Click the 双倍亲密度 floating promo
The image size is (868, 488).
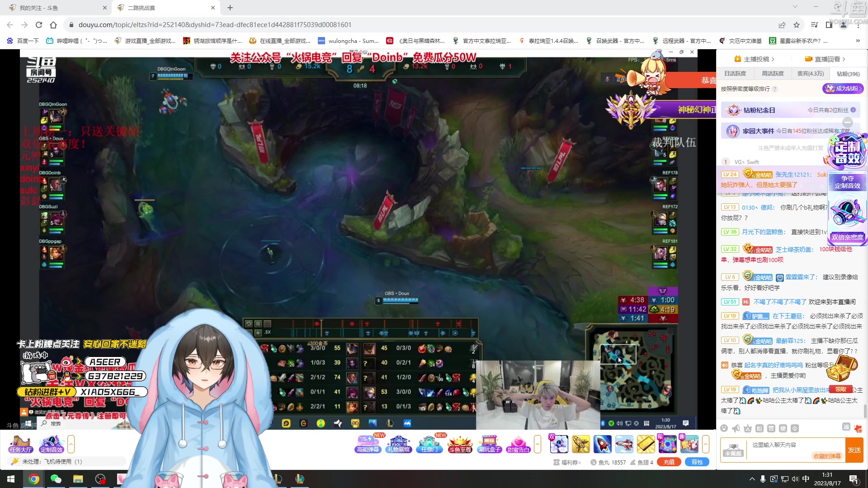pos(847,237)
